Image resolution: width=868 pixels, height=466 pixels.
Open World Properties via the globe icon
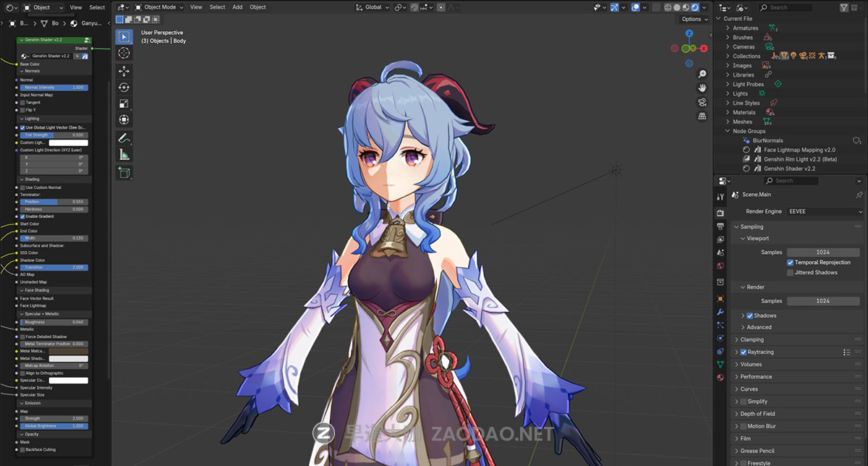click(x=720, y=265)
